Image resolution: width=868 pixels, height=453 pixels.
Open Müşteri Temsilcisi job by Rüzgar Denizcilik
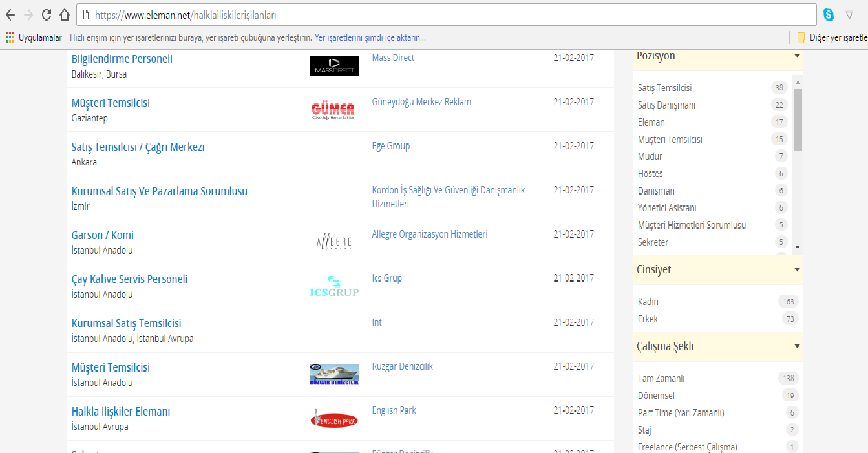tap(111, 368)
